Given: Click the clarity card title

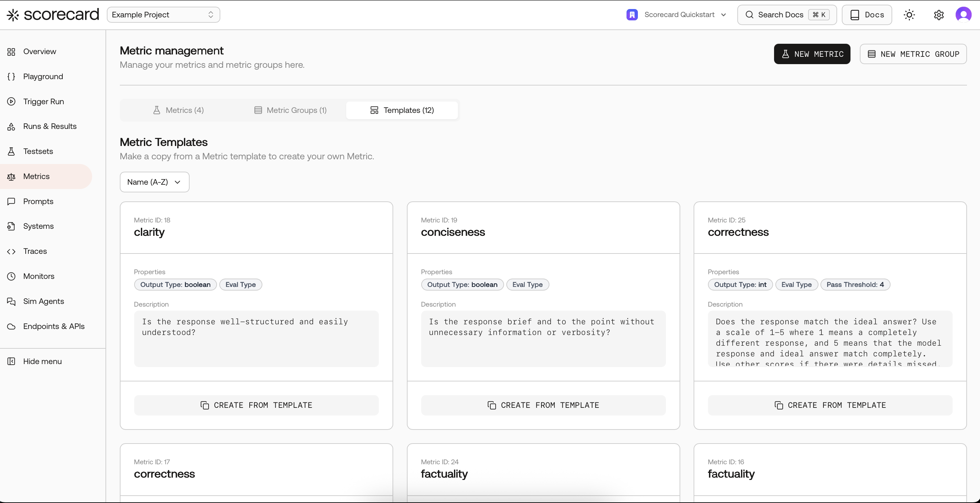Looking at the screenshot, I should [x=149, y=232].
